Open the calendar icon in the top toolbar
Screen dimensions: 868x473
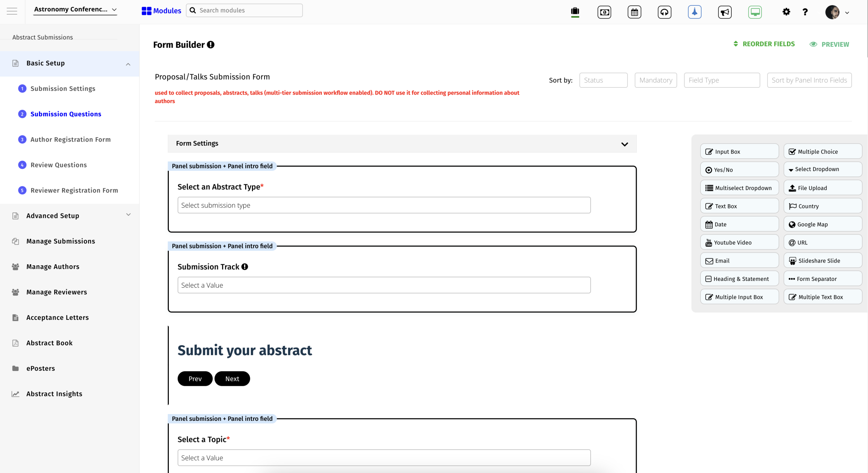pyautogui.click(x=634, y=12)
